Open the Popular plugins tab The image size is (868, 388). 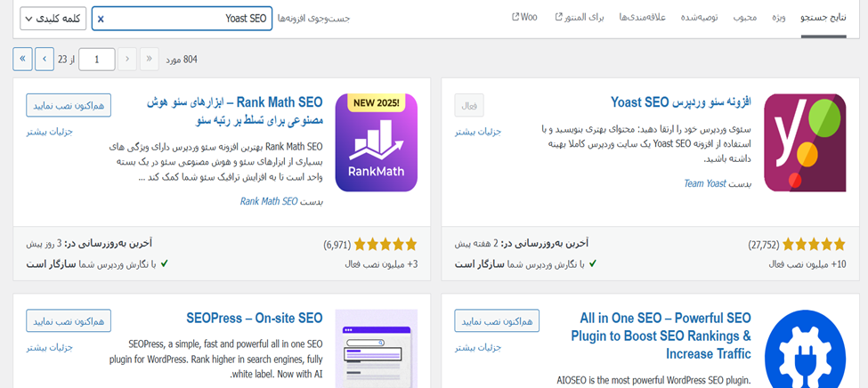pyautogui.click(x=745, y=17)
